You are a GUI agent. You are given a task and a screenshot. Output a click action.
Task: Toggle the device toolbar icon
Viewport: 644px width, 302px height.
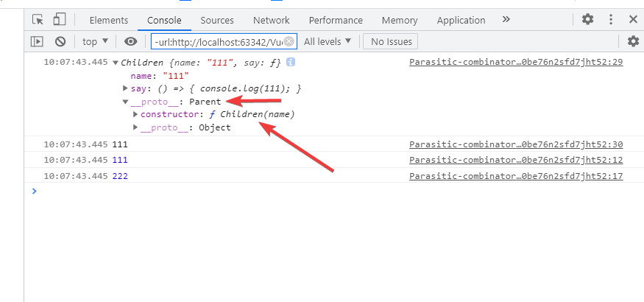pos(60,20)
